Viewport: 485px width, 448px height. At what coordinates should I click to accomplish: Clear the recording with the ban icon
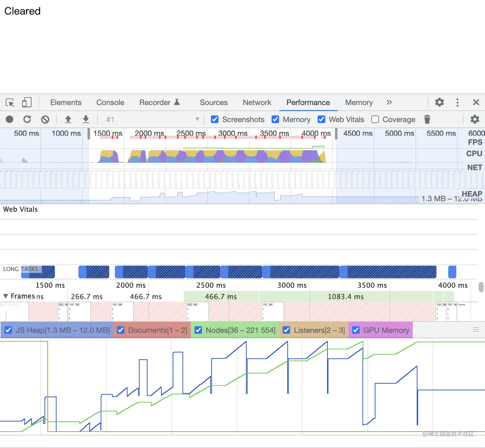click(x=45, y=120)
